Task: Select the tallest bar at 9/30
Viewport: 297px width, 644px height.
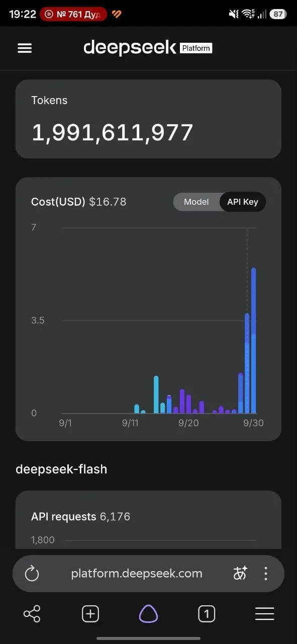Action: tap(254, 341)
